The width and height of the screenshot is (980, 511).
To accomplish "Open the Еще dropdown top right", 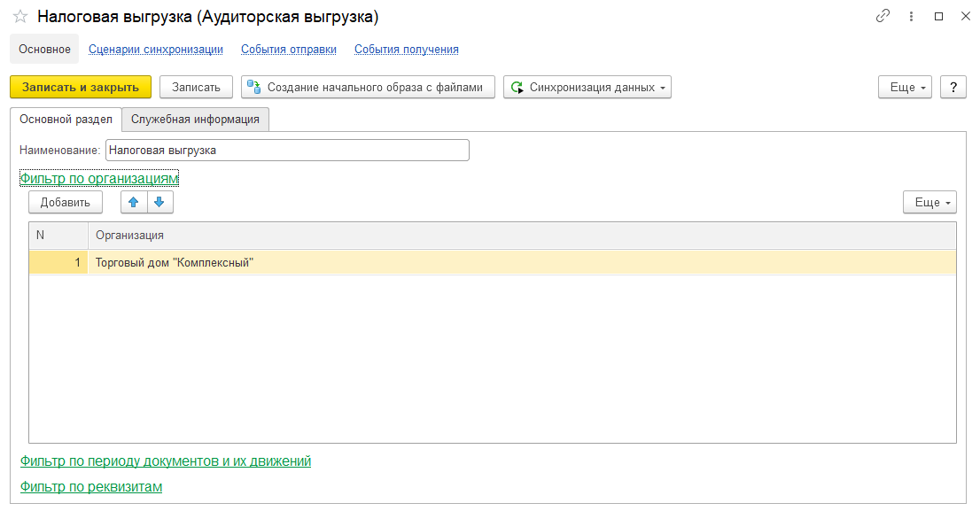I will pyautogui.click(x=903, y=87).
